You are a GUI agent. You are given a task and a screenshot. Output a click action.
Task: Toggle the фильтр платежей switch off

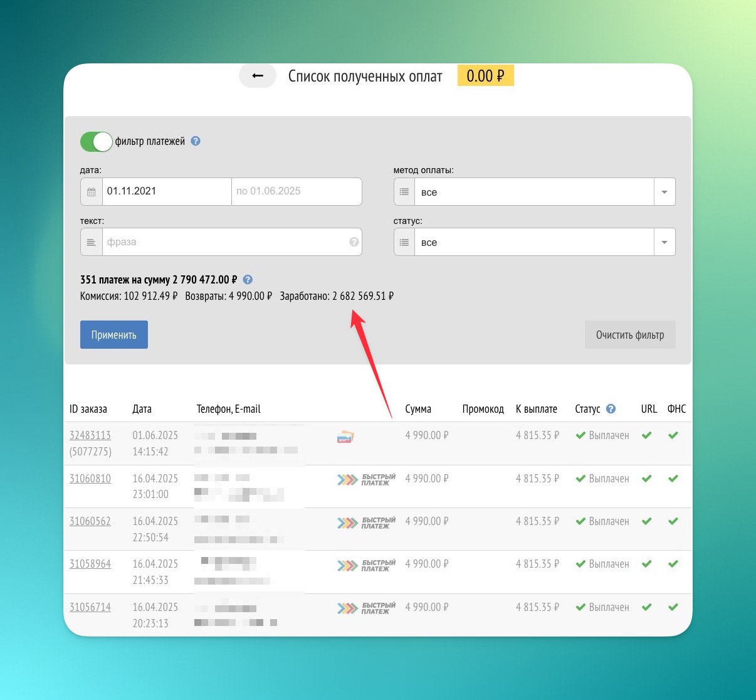tap(96, 142)
